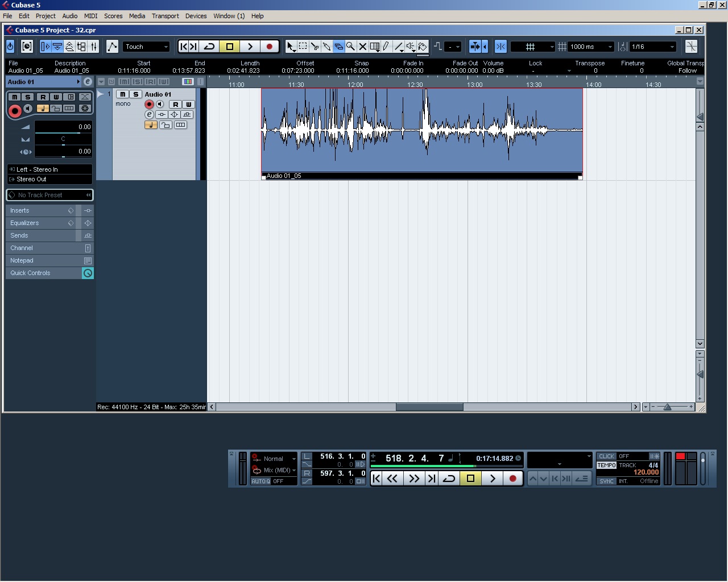Choose the Glue tool
This screenshot has width=728, height=582.
click(327, 47)
